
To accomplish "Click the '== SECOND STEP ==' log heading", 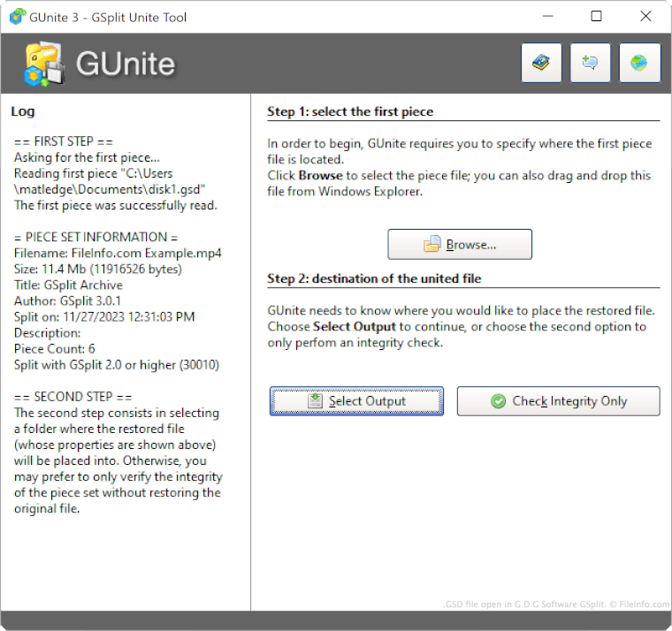I will point(73,397).
